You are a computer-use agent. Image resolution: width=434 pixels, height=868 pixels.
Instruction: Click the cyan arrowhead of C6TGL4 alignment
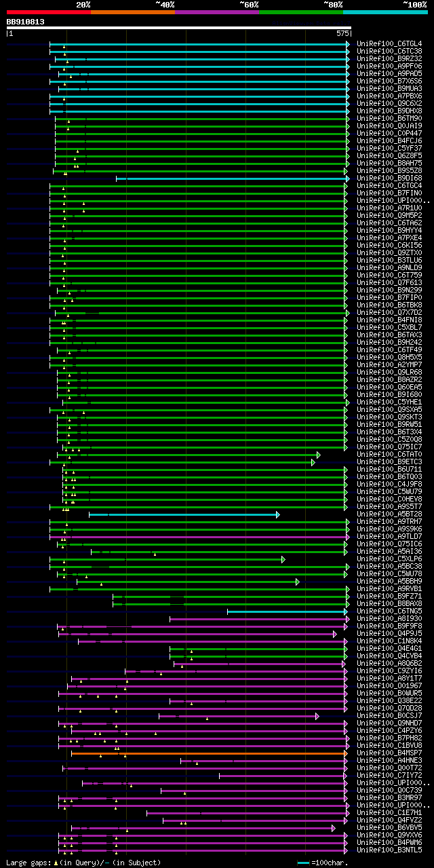(x=349, y=44)
